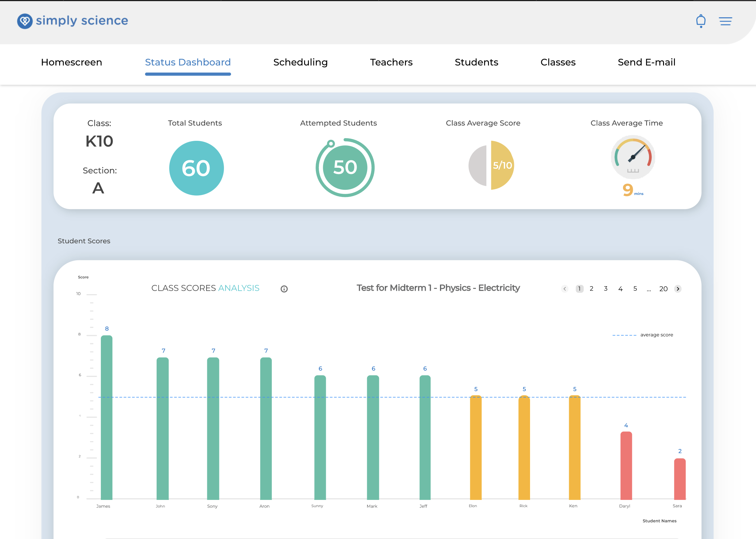Viewport: 756px width, 539px height.
Task: Go to page 2 of test results
Action: click(x=591, y=289)
